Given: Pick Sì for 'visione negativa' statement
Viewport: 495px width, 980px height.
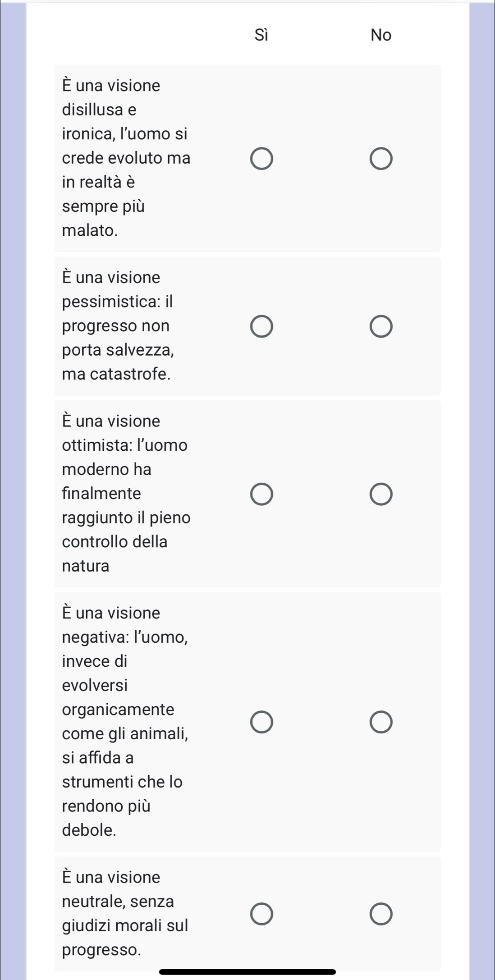Looking at the screenshot, I should pyautogui.click(x=261, y=722).
